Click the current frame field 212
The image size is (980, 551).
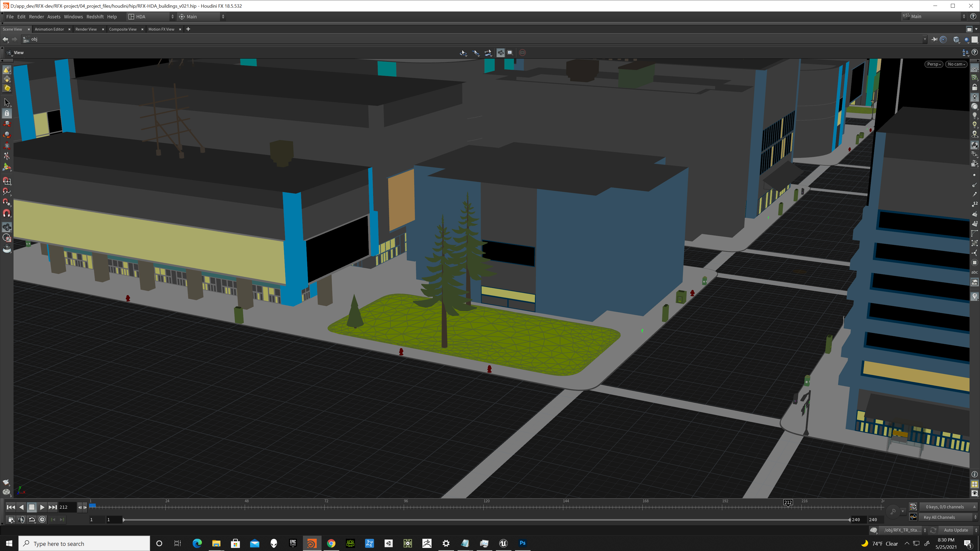pyautogui.click(x=67, y=507)
